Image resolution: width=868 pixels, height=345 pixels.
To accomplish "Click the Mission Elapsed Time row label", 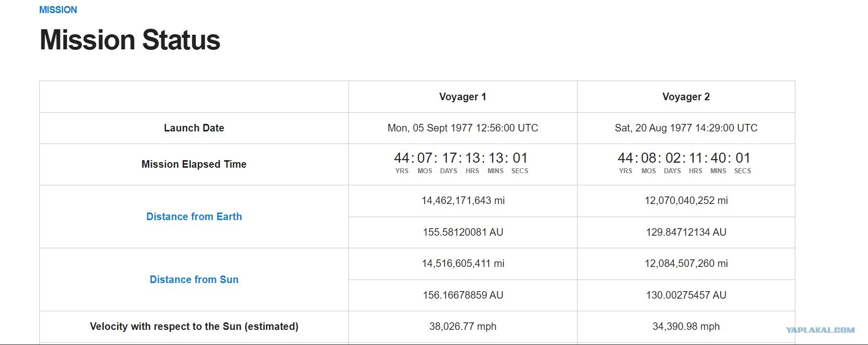I will [194, 164].
